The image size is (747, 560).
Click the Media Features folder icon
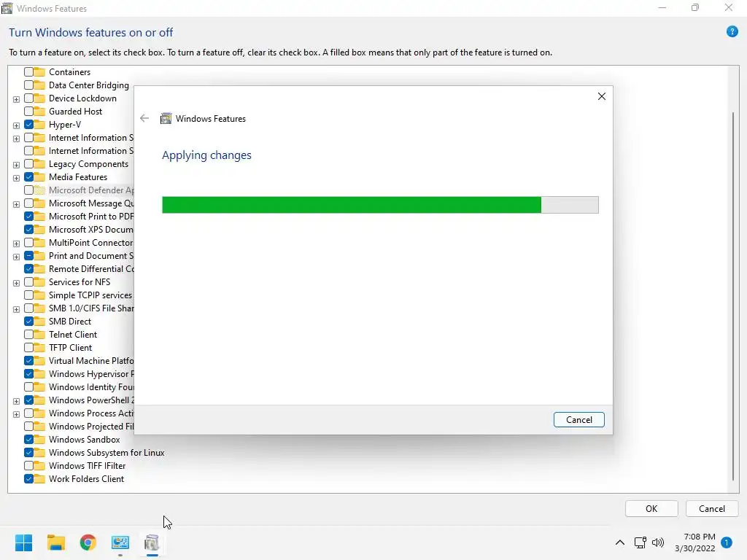point(39,177)
